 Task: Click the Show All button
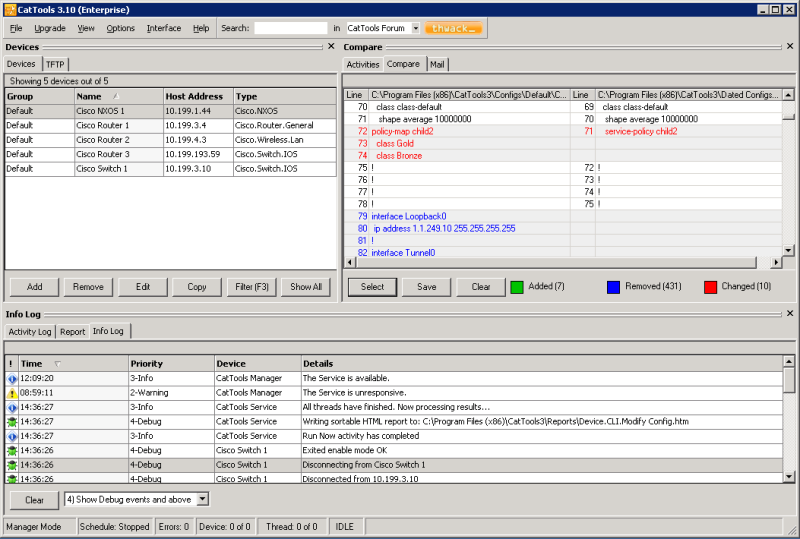point(306,287)
